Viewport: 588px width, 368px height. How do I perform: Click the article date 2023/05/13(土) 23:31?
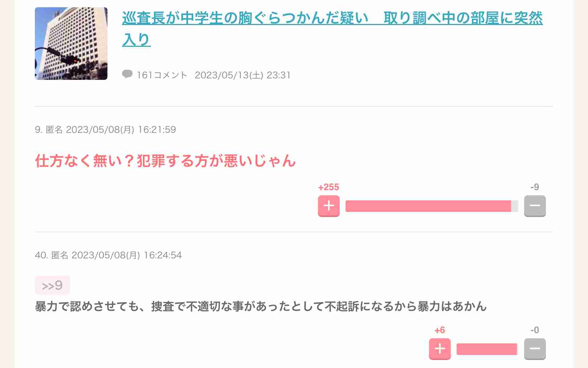[242, 75]
